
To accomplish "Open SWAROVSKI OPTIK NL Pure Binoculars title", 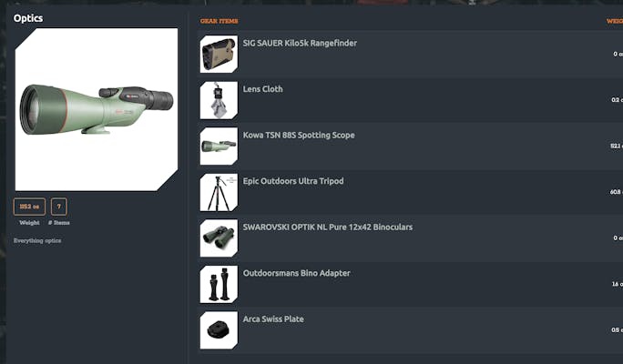I will coord(328,227).
